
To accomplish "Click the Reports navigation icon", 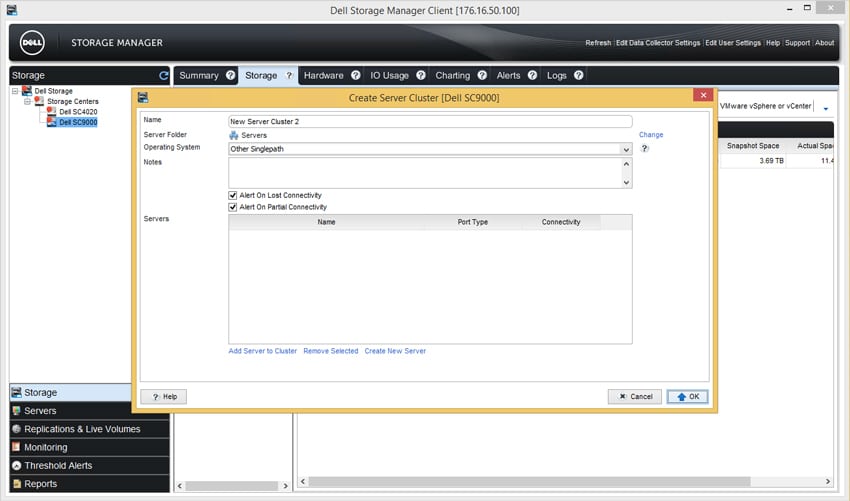I will 17,484.
